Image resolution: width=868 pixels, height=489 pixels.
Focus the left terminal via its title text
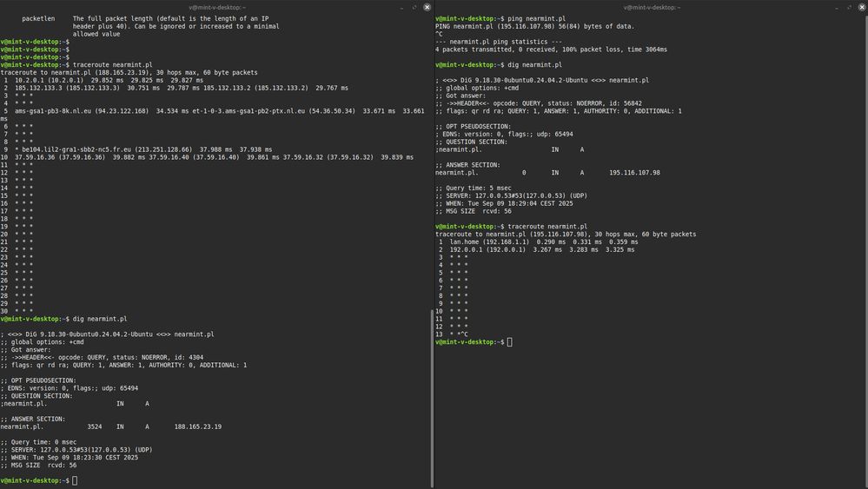216,7
